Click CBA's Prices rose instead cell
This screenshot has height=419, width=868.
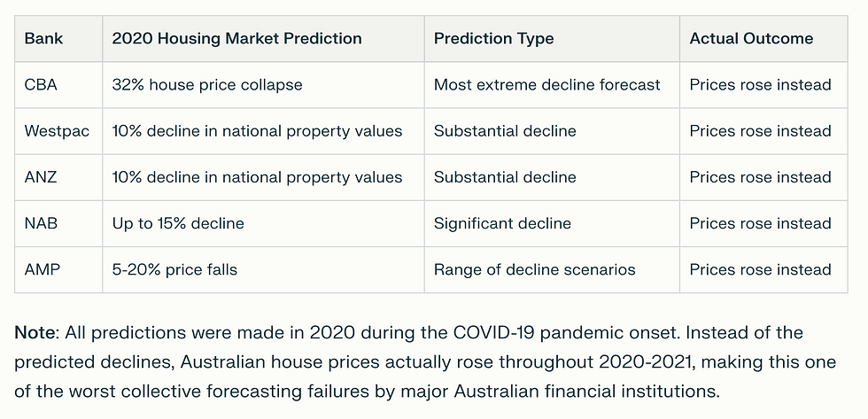click(760, 85)
